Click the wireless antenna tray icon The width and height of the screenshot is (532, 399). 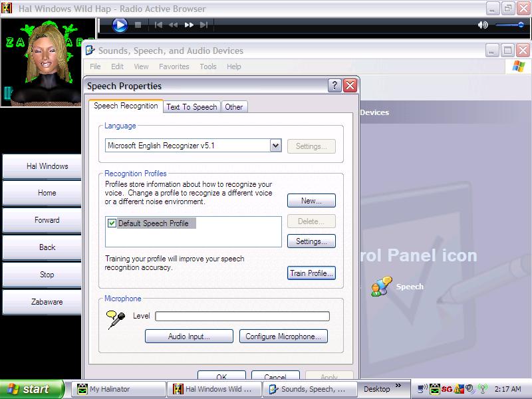tap(483, 389)
